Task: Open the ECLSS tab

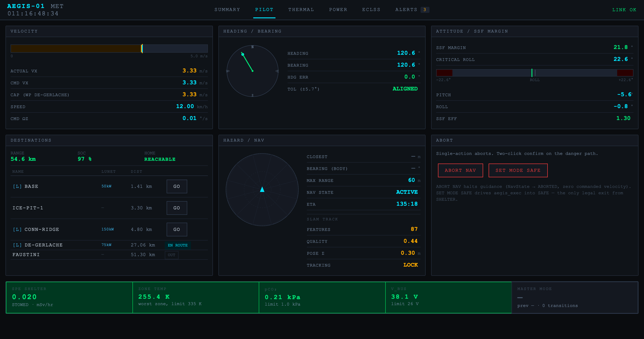Action: point(371,9)
